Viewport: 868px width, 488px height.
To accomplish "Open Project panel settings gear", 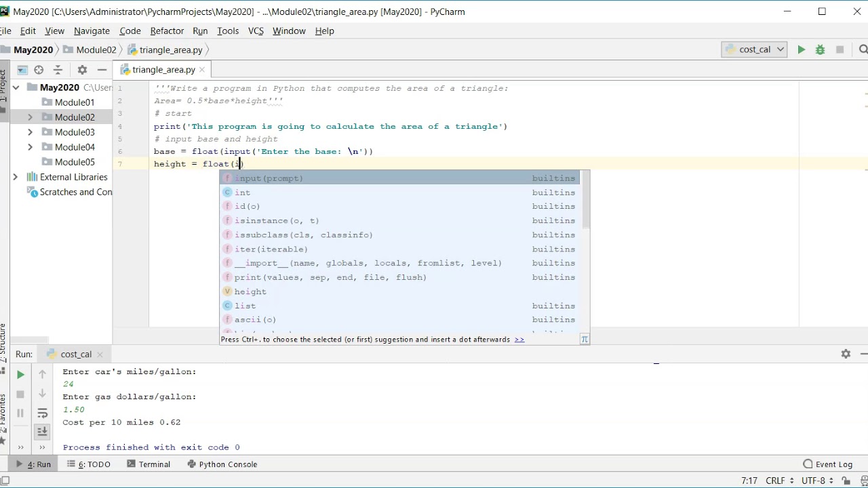I will point(82,70).
